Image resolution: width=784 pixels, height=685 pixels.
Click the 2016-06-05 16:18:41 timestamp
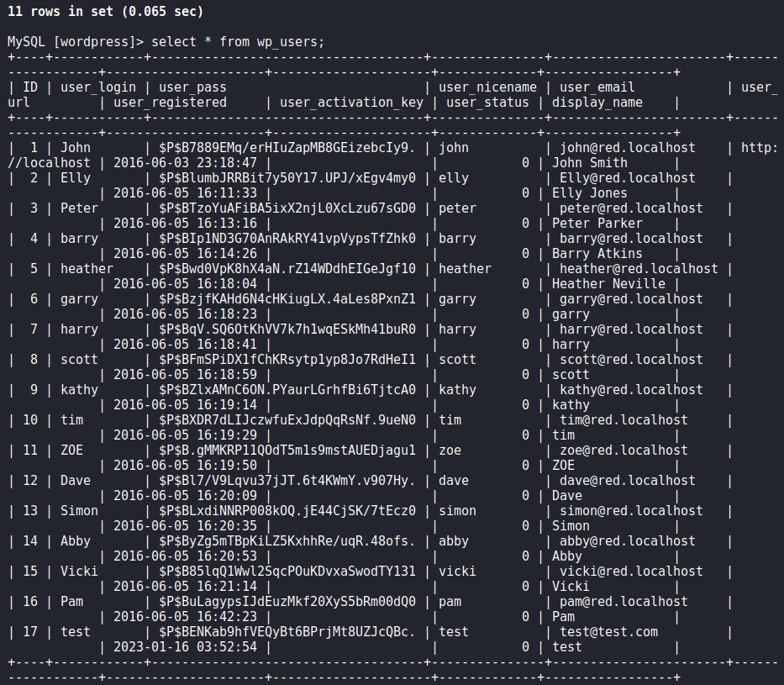point(185,345)
